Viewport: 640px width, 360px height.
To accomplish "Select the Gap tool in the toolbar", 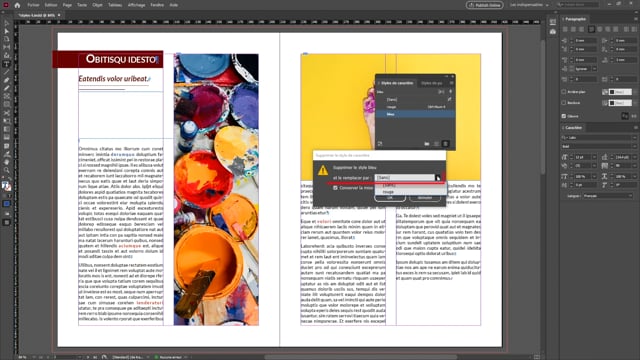I will (x=7, y=48).
